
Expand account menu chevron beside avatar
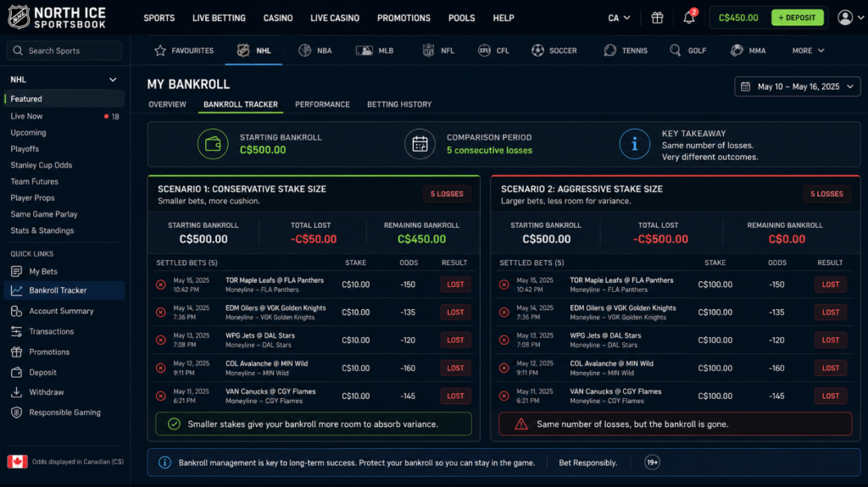860,18
